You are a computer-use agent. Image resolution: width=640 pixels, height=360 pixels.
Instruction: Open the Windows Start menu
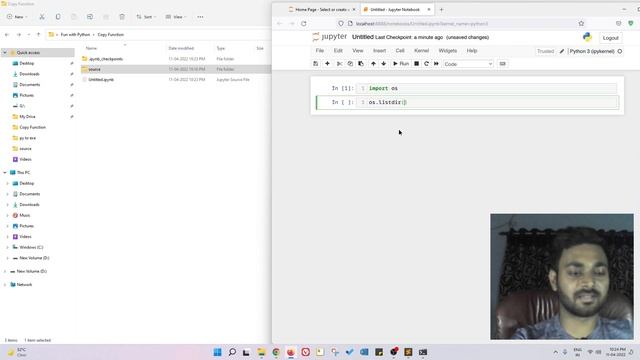point(218,352)
